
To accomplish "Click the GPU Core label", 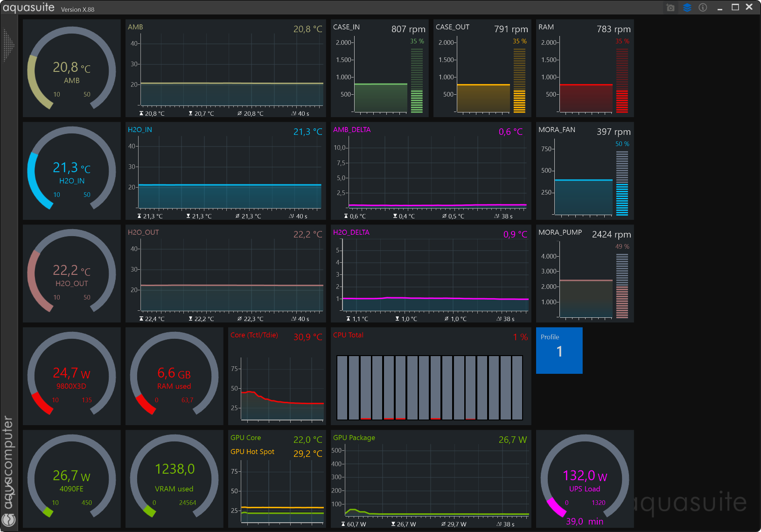I will 246,438.
